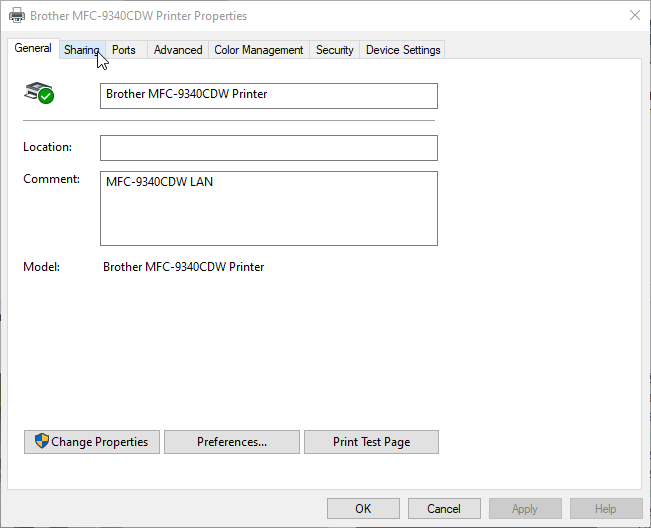Close the Printer Properties dialog
651x528 pixels.
coord(634,15)
